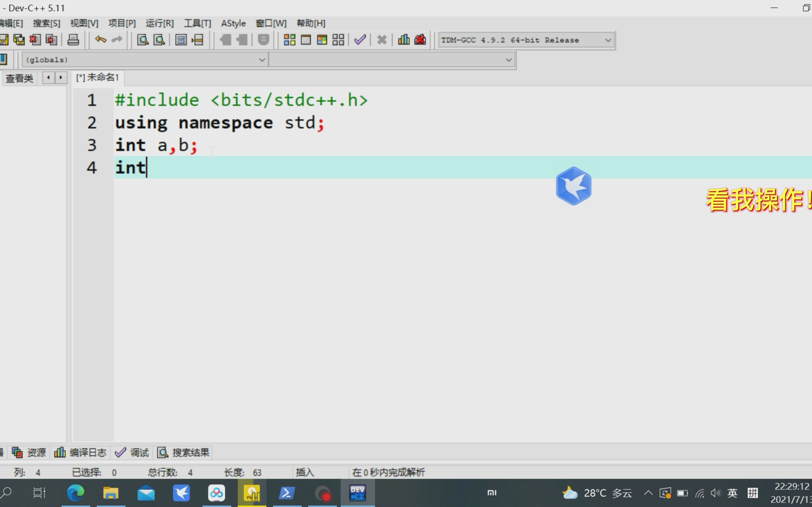
Task: Click the Compile check icon
Action: 361,40
